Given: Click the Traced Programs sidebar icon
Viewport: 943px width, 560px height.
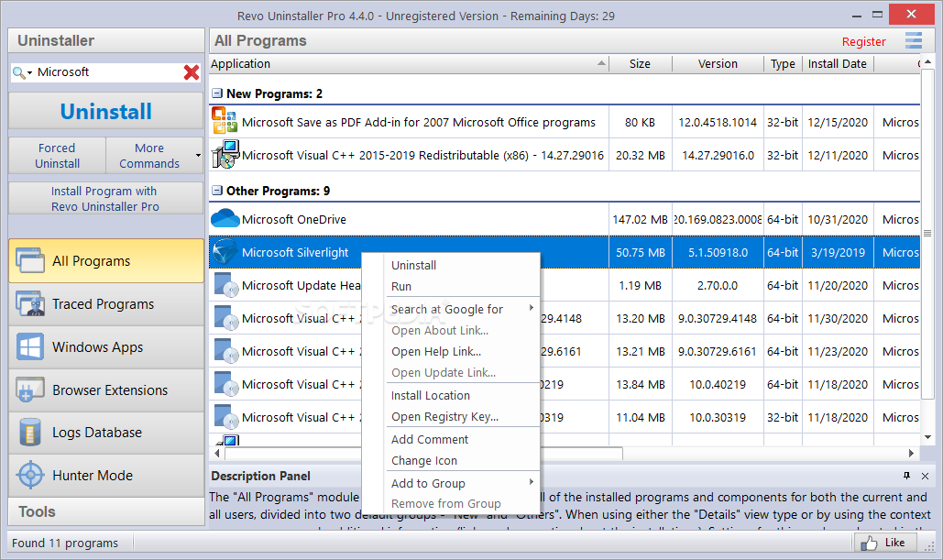Looking at the screenshot, I should coord(30,303).
